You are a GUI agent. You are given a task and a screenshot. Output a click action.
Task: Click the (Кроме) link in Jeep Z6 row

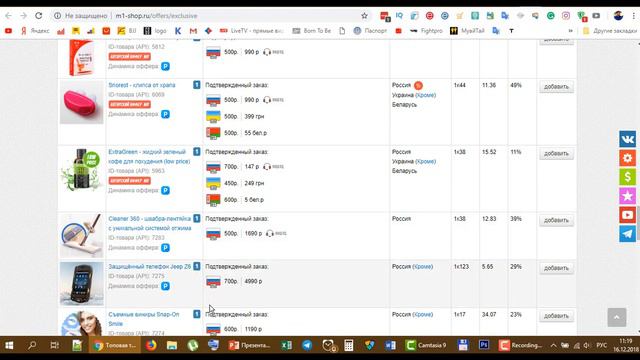pos(422,267)
